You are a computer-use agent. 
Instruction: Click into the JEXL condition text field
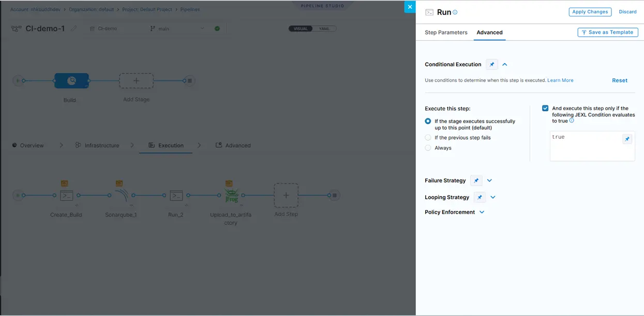click(592, 146)
